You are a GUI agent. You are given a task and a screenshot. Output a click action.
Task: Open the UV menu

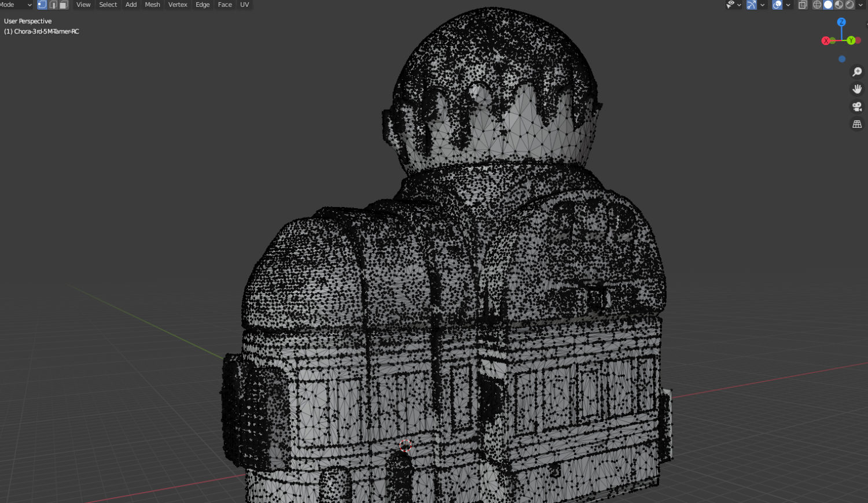(245, 5)
